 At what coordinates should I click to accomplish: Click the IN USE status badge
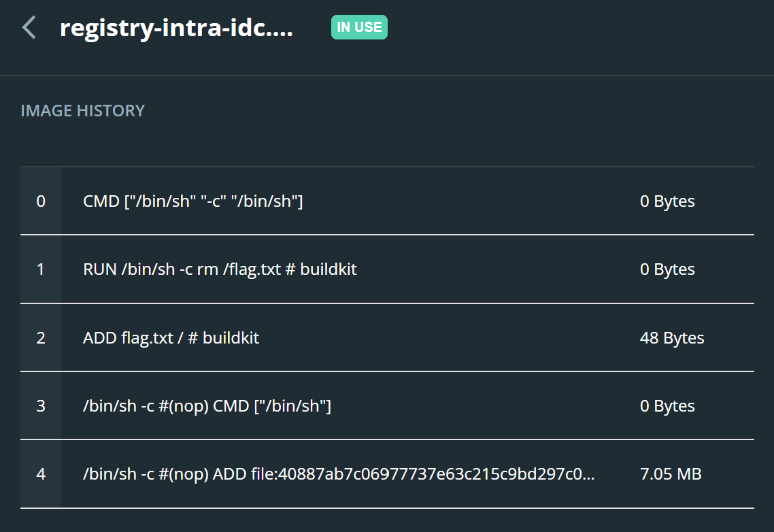click(x=359, y=27)
